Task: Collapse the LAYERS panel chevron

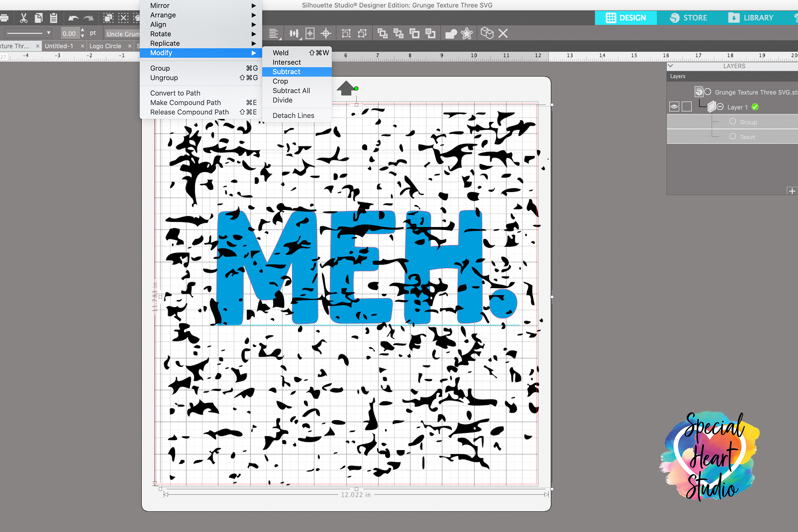Action: pyautogui.click(x=671, y=66)
